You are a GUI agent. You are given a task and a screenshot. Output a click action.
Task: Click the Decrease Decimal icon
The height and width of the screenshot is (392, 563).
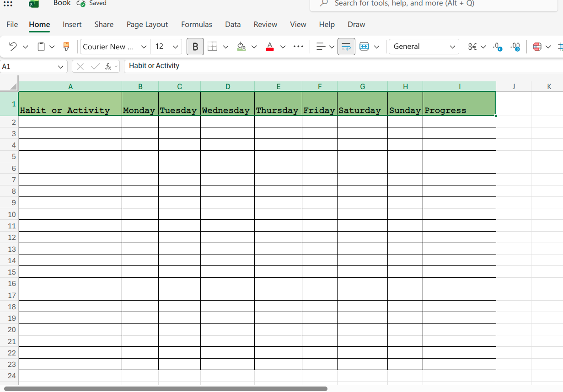[x=498, y=47]
